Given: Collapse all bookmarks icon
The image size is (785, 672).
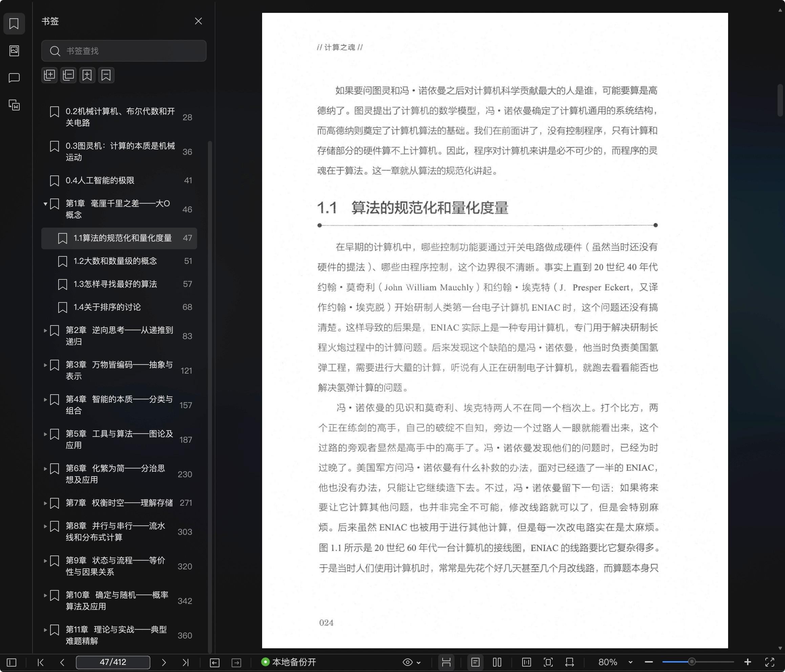Looking at the screenshot, I should [x=68, y=75].
